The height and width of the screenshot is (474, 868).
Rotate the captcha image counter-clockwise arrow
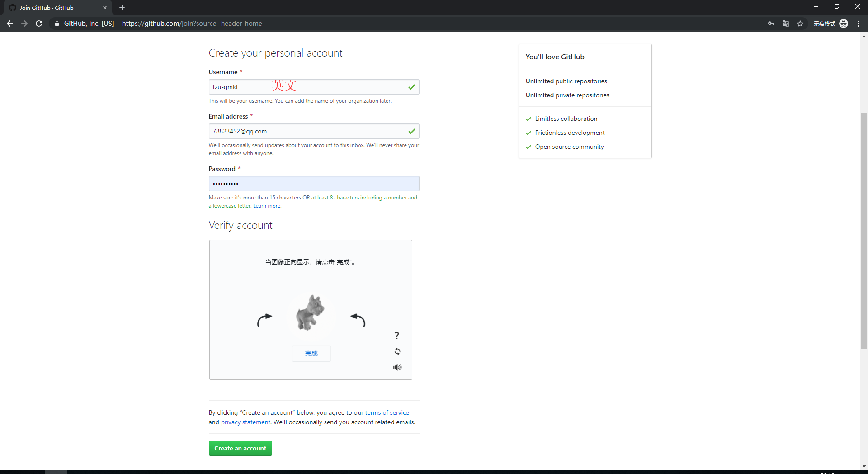(358, 320)
